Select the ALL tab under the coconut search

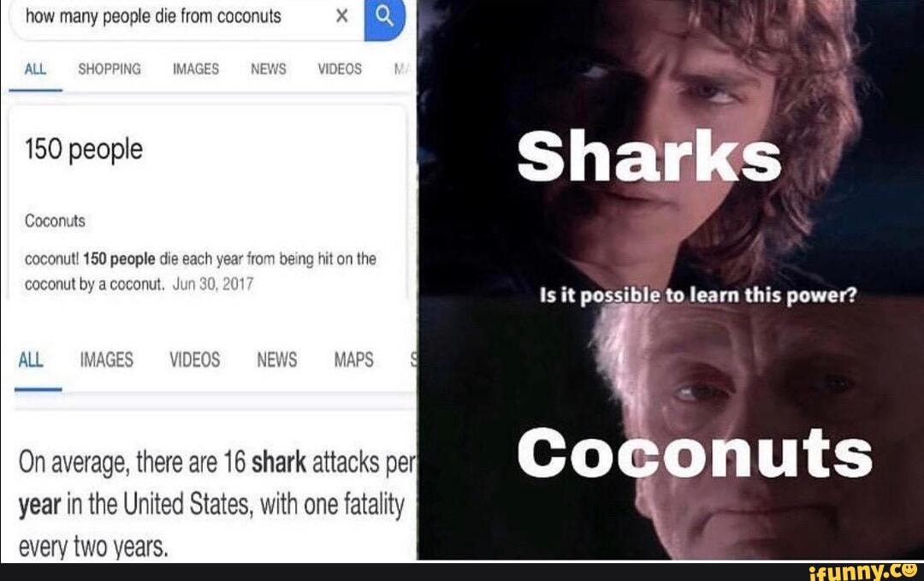point(35,69)
